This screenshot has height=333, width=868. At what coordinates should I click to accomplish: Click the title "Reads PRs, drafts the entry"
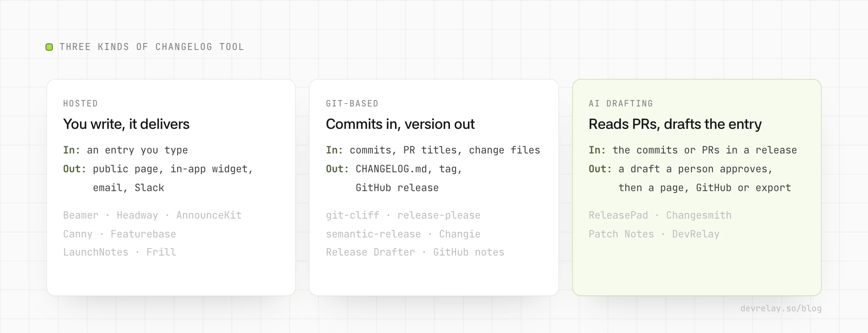point(675,124)
